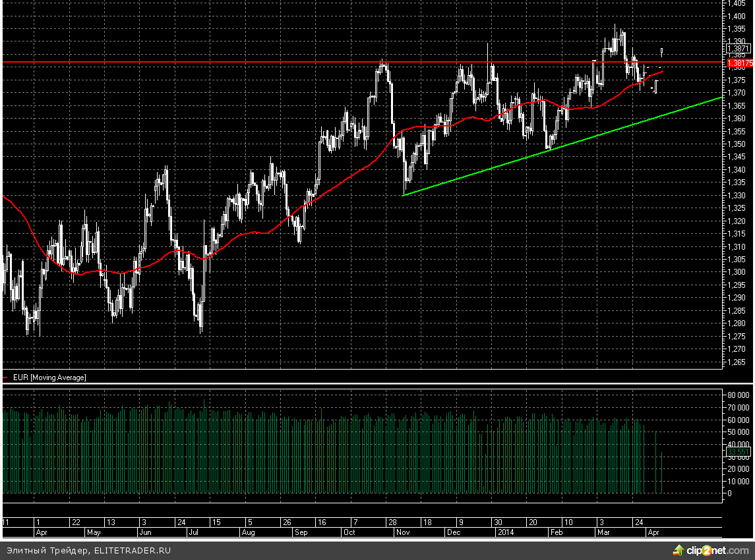The image size is (755, 560).
Task: Click the divider between price and volume panes
Action: 363,384
